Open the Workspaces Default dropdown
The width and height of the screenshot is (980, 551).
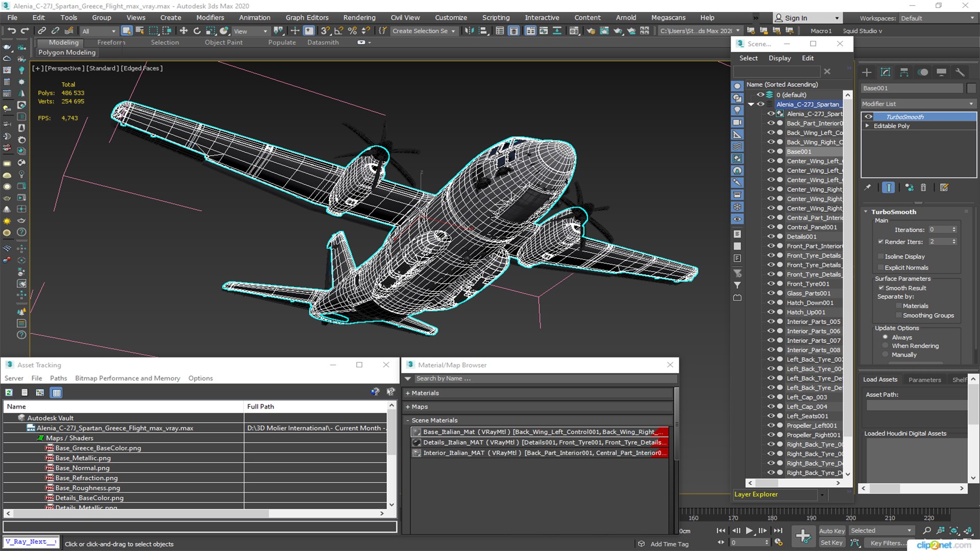click(938, 18)
